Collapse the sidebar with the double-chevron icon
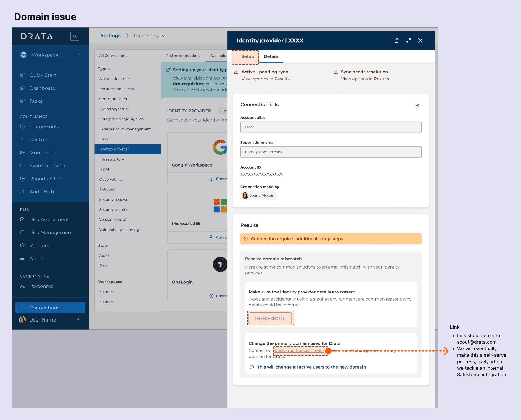 coord(75,36)
